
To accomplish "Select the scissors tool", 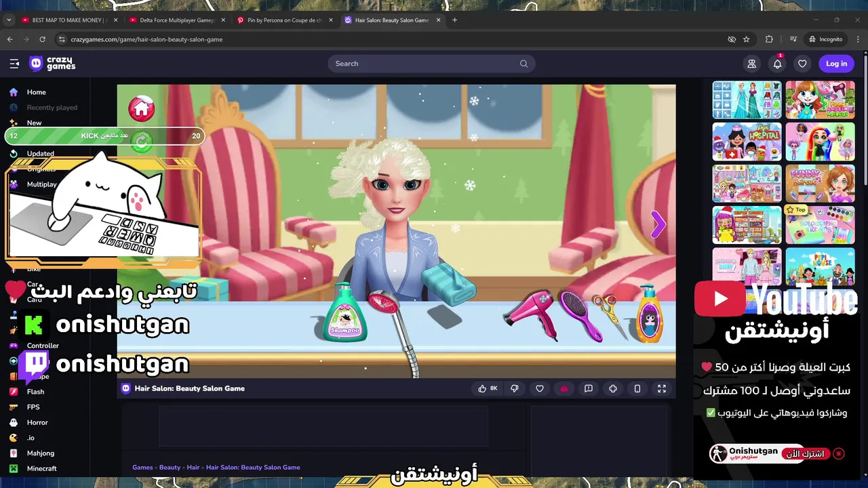I will pyautogui.click(x=608, y=316).
